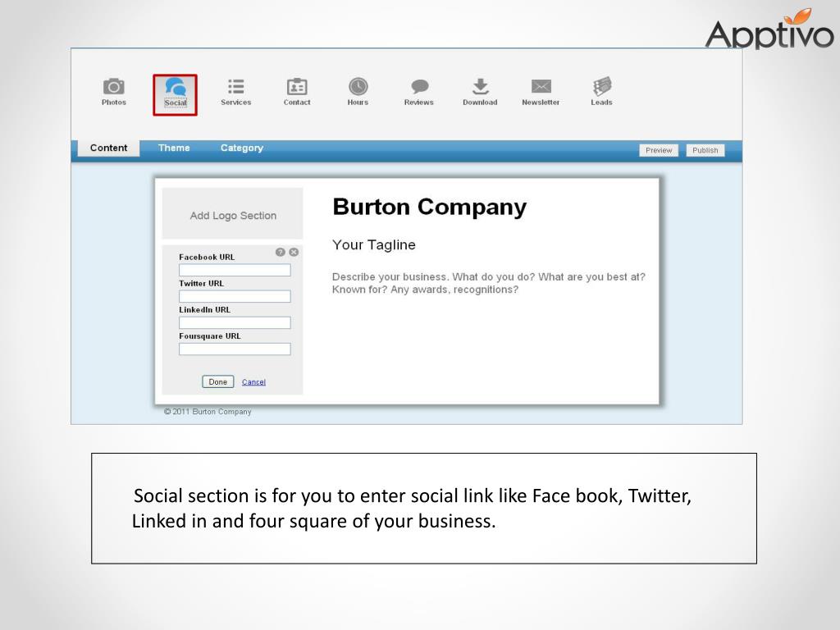Click the help question mark icon in social panel
Viewport: 840px width, 630px height.
(281, 253)
